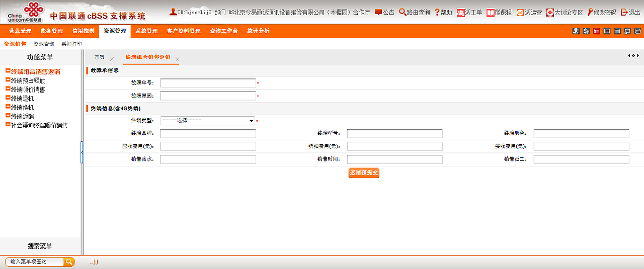Focus the 终端型号 input field
Image resolution: width=644 pixels, height=269 pixels.
(x=394, y=133)
